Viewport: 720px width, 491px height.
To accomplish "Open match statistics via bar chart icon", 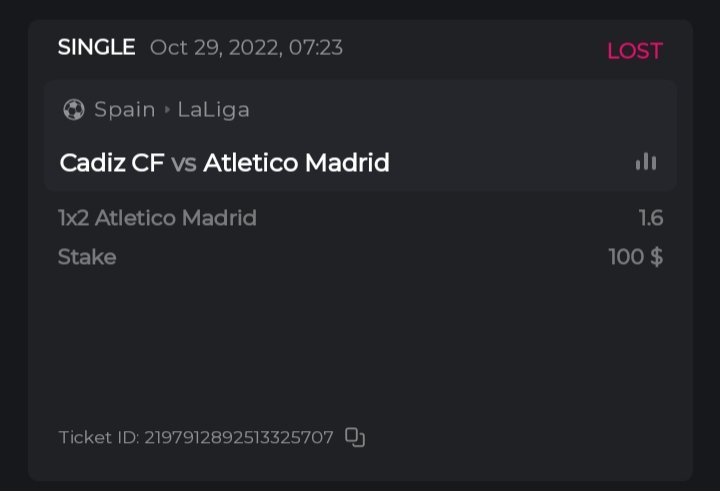I will pos(646,162).
